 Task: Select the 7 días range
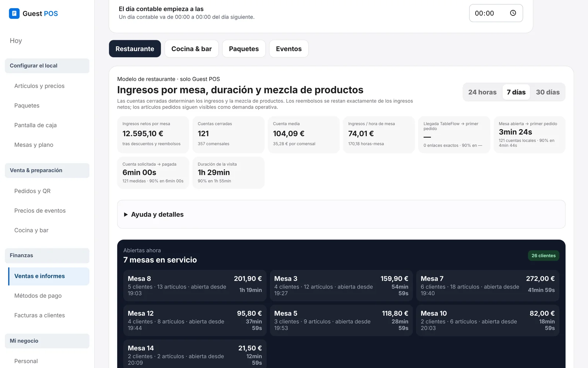(x=516, y=92)
